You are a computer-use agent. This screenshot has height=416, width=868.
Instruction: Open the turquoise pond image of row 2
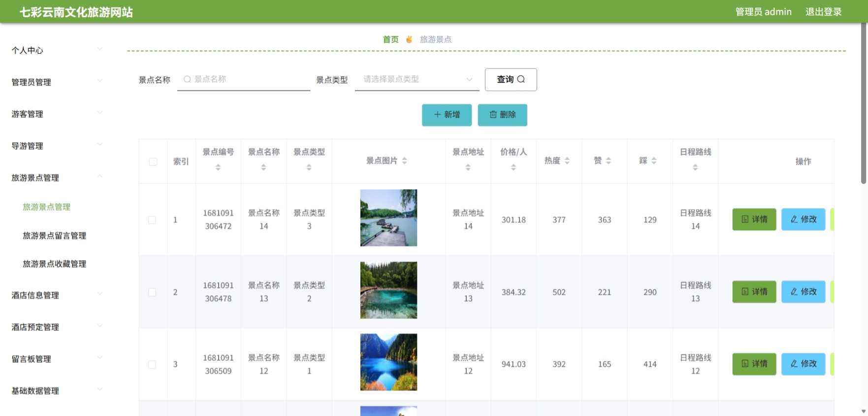click(389, 290)
